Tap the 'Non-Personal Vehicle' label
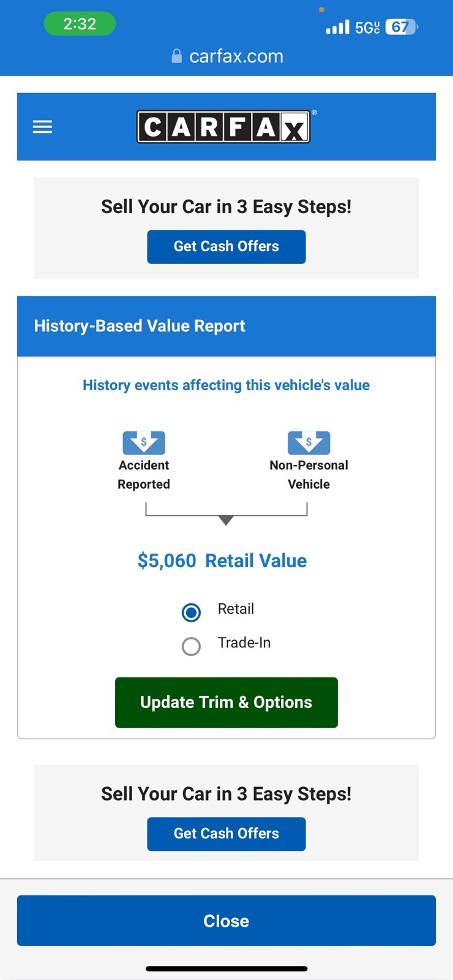The image size is (453, 980). [309, 475]
